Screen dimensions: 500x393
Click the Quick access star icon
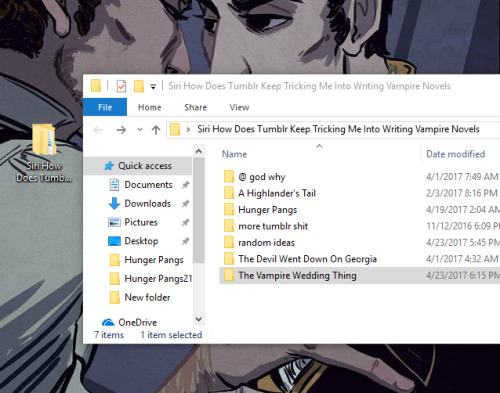pos(109,166)
